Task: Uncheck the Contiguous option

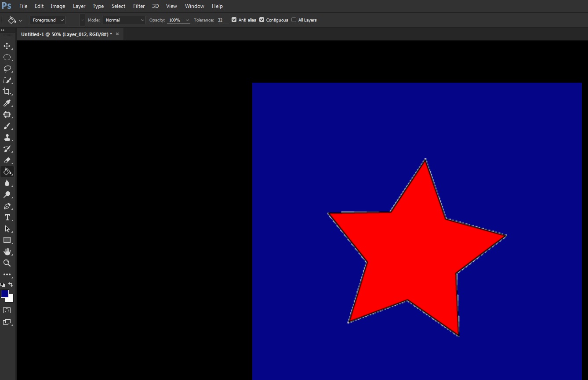Action: (x=262, y=20)
